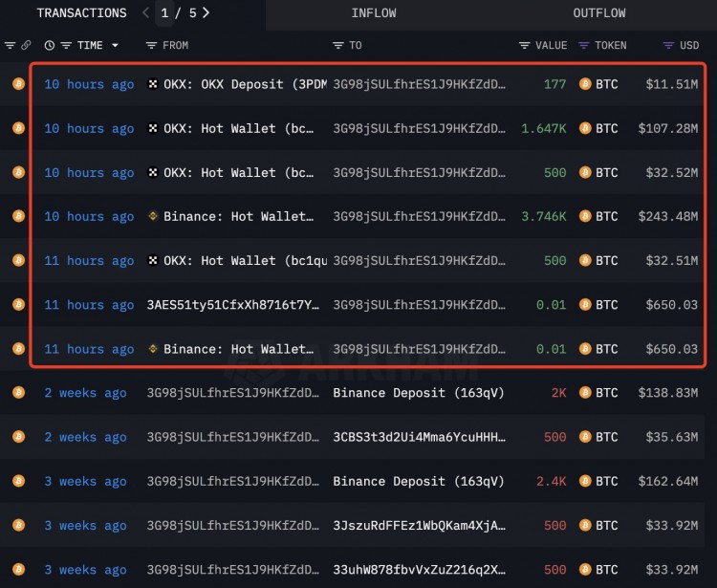Screen dimensions: 717x588
Task: Click '10 hours ago' in 3.746K BTC row
Action: (x=89, y=216)
